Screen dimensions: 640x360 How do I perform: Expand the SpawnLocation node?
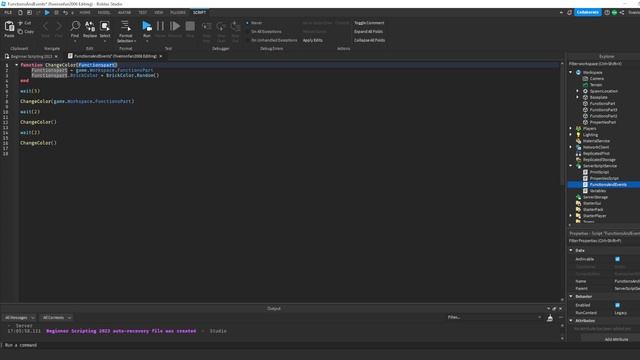click(578, 91)
